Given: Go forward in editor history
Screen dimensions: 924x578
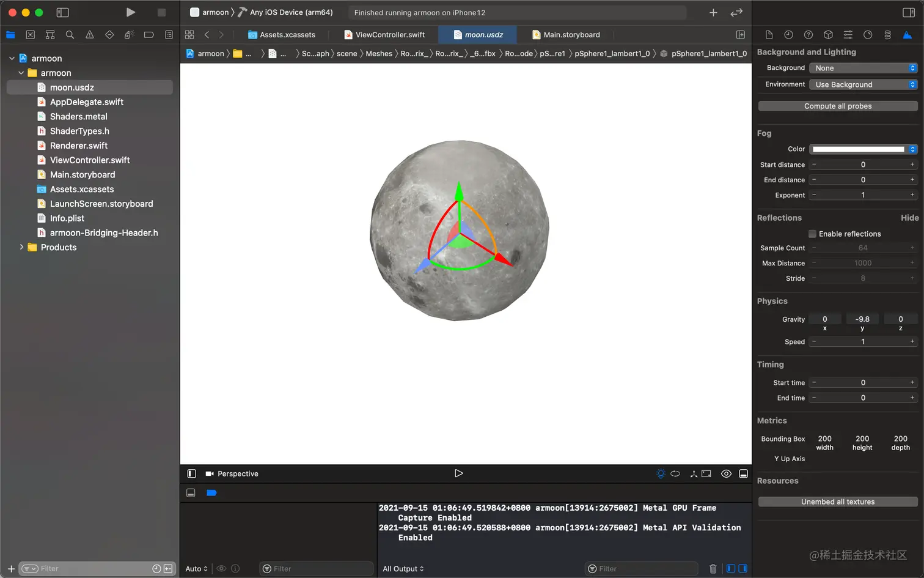Looking at the screenshot, I should [221, 35].
